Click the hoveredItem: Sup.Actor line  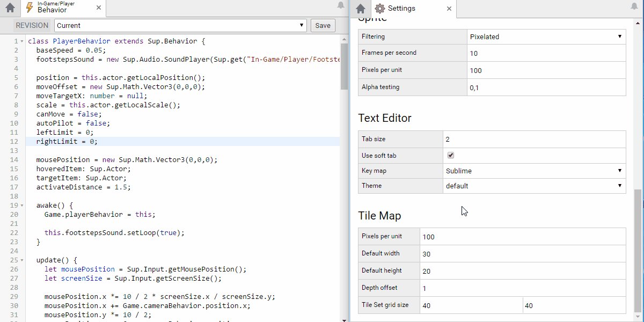[83, 169]
